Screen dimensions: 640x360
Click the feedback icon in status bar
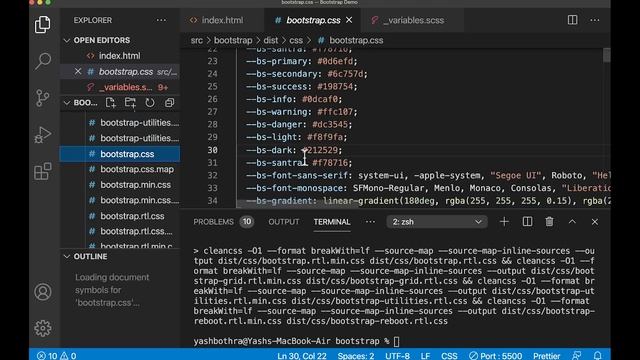576,356
